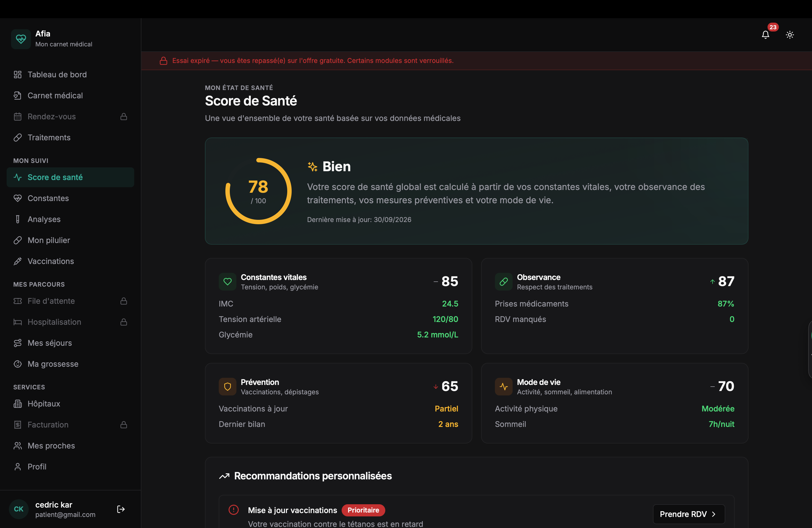
Task: Go to Traitements in the sidebar
Action: [x=70, y=138]
